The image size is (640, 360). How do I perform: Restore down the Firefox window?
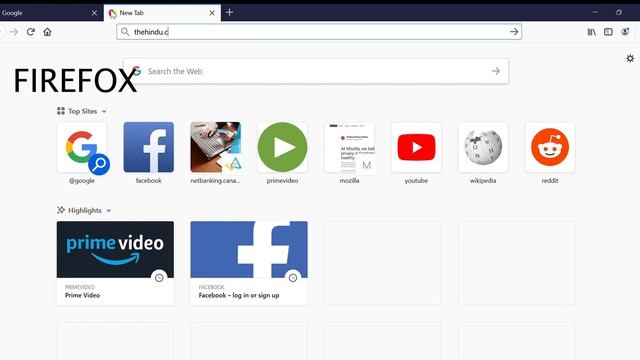(x=619, y=12)
